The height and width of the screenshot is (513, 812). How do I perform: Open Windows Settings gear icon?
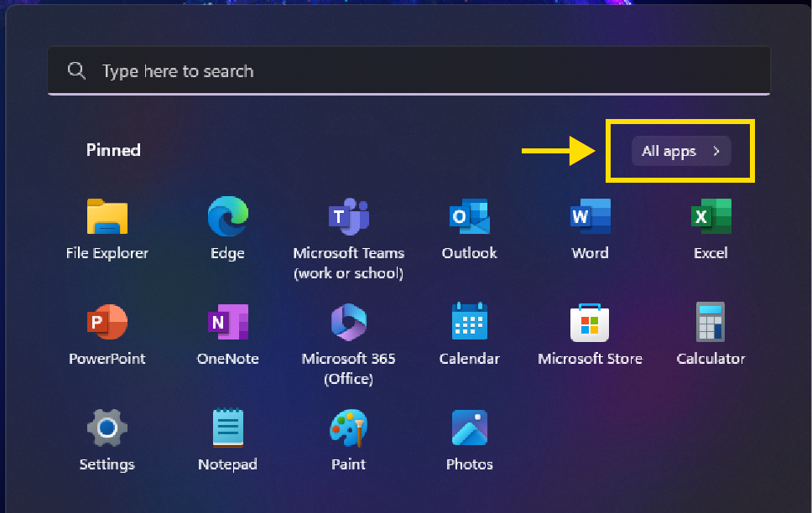[x=107, y=428]
